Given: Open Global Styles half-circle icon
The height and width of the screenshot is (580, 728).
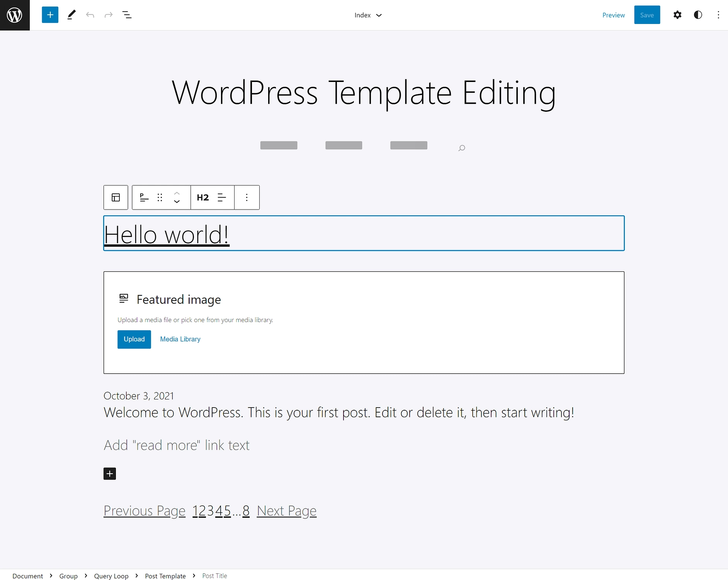Looking at the screenshot, I should [698, 15].
